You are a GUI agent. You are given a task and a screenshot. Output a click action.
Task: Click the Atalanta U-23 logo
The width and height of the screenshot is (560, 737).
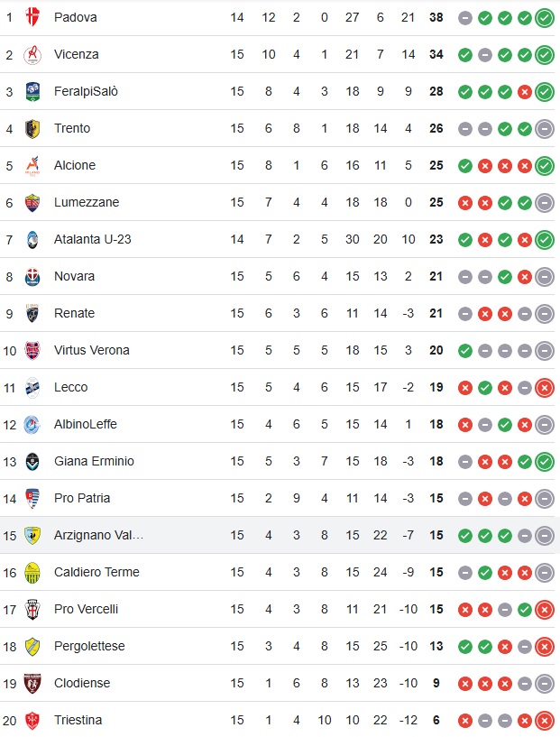point(32,240)
